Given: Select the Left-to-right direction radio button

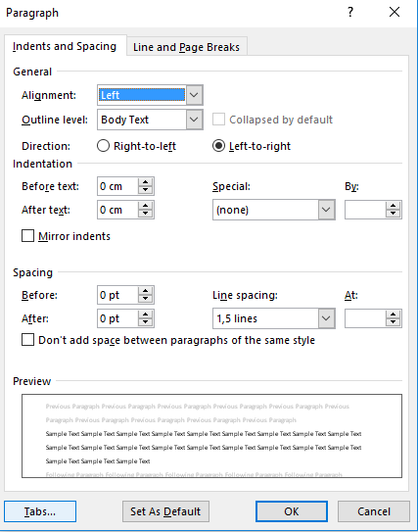Looking at the screenshot, I should [x=218, y=146].
